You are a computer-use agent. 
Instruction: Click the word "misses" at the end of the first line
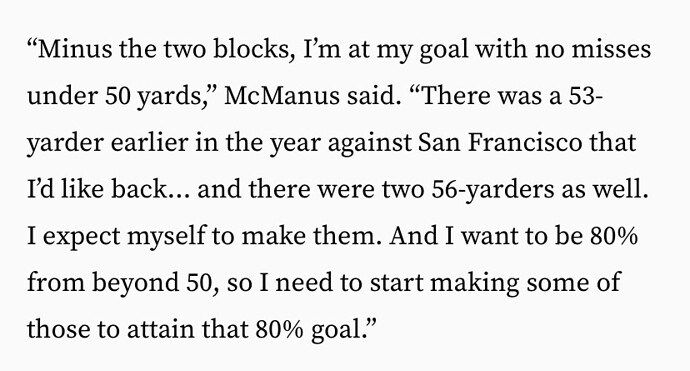(611, 49)
